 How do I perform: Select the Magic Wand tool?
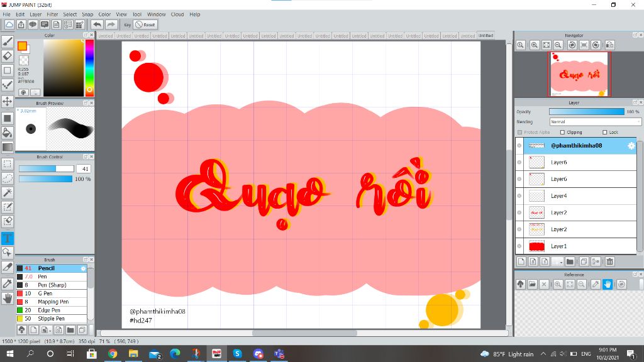point(8,192)
